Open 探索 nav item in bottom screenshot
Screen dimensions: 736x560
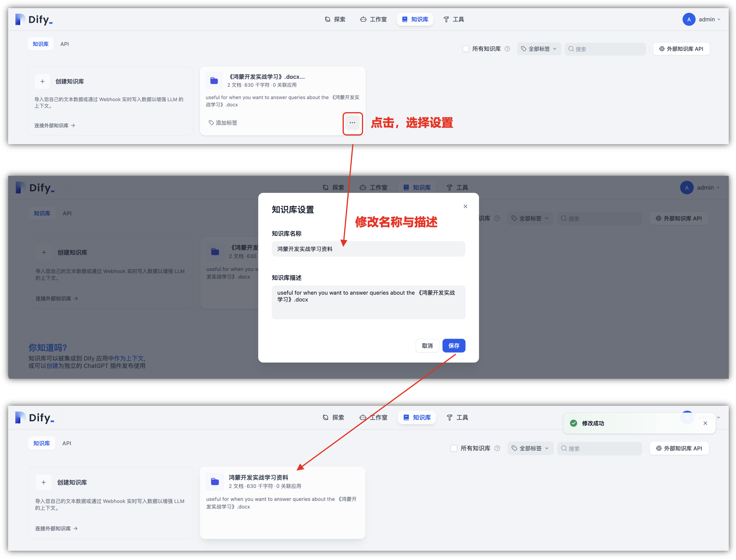pos(333,417)
